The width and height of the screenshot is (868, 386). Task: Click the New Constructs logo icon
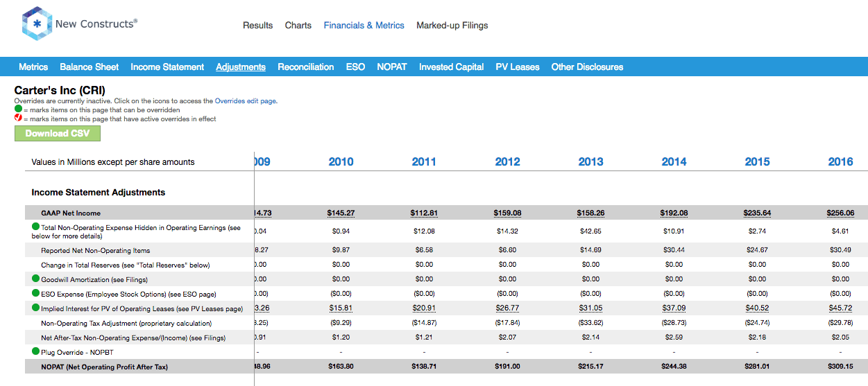tap(37, 24)
